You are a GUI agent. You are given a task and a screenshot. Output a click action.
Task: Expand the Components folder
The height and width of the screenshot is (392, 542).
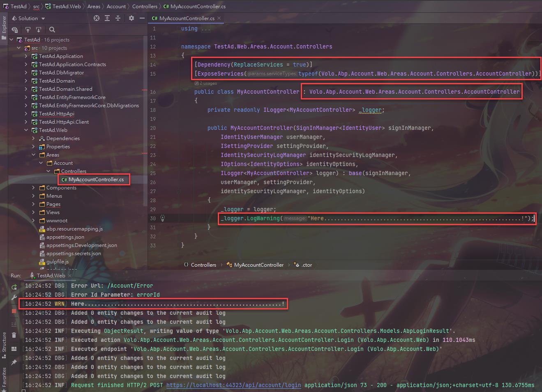click(x=33, y=188)
